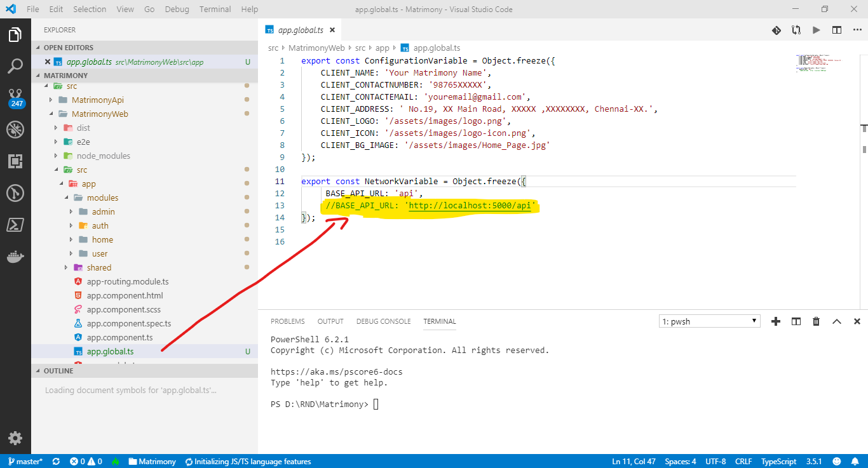This screenshot has width=868, height=468.
Task: Open the Terminal menu
Action: point(215,9)
